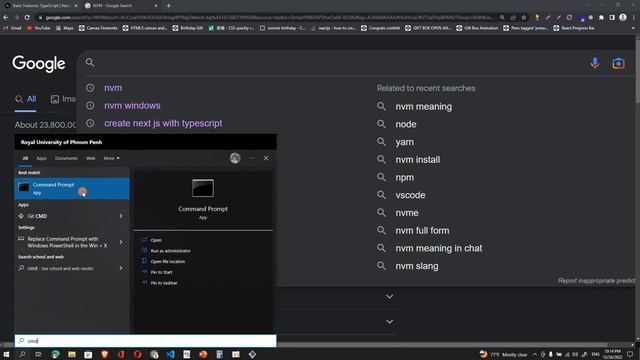The height and width of the screenshot is (360, 640).
Task: Choose Pin to taskbar
Action: 164,282
